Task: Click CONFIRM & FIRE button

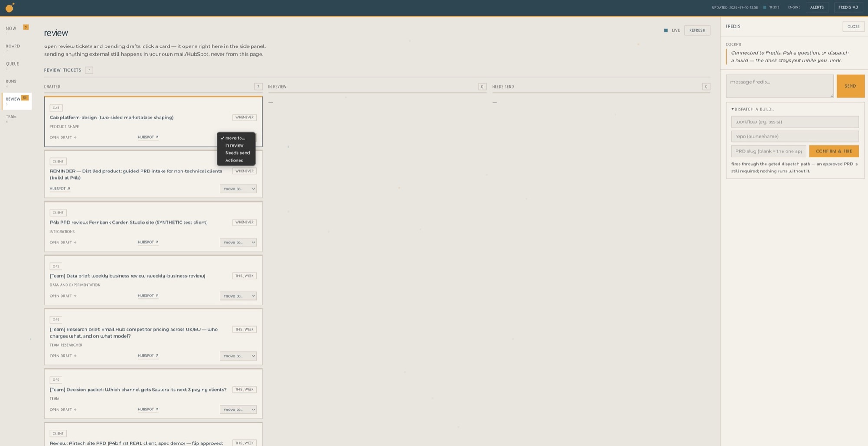Action: 833,151
